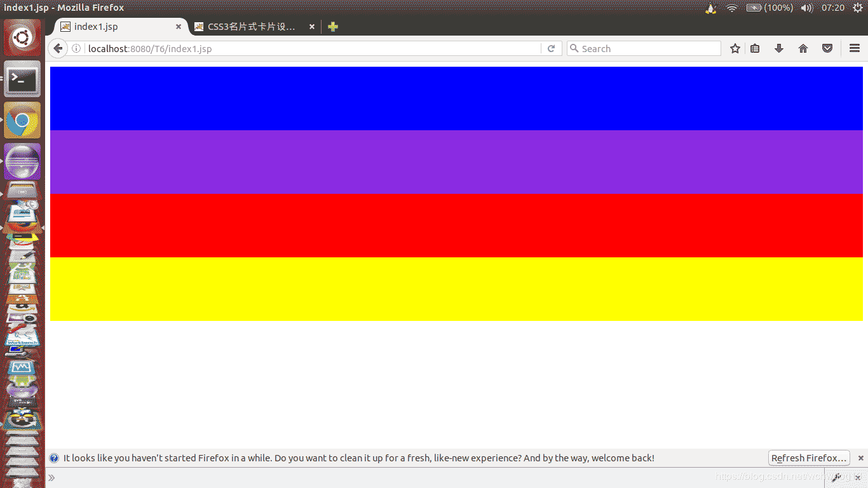Bookmark this page with the star

click(x=735, y=49)
